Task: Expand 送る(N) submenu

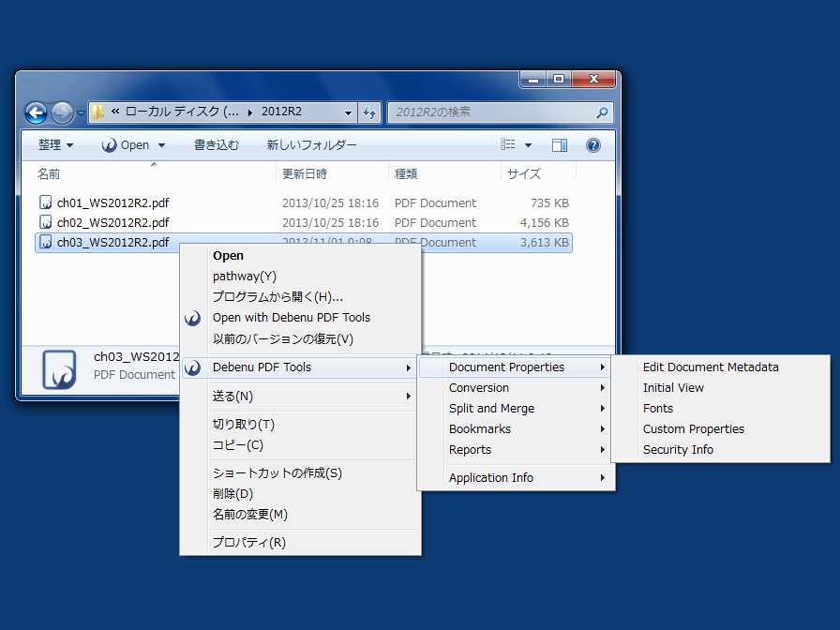Action: [301, 397]
